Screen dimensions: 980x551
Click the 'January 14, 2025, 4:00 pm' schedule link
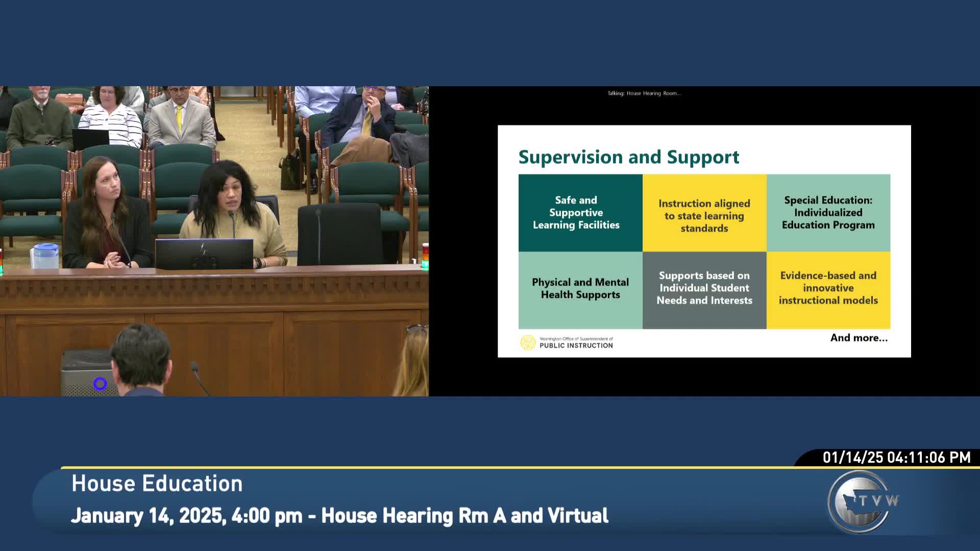click(x=340, y=515)
